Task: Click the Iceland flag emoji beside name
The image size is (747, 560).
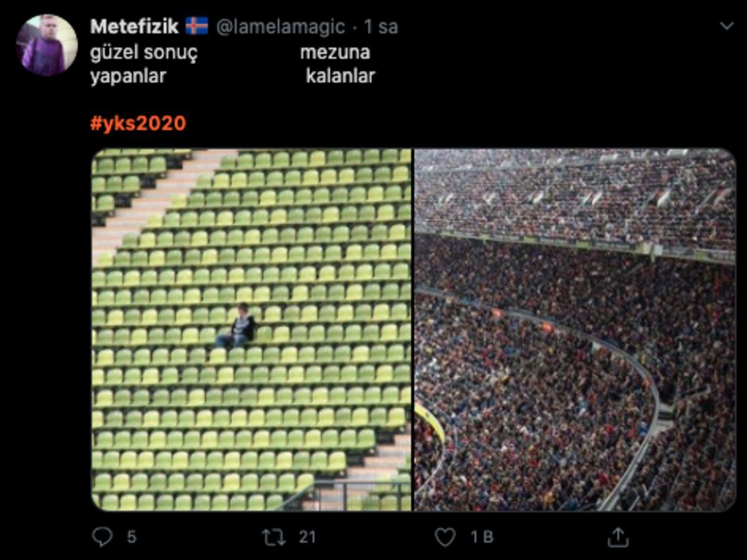Action: pyautogui.click(x=197, y=26)
